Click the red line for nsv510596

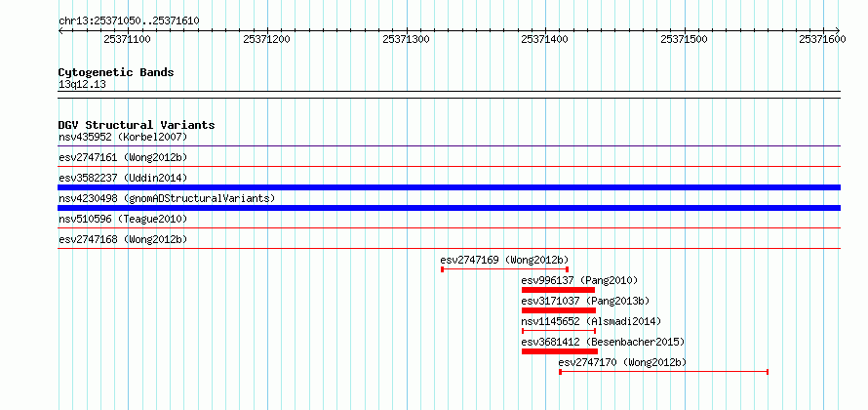click(x=449, y=227)
